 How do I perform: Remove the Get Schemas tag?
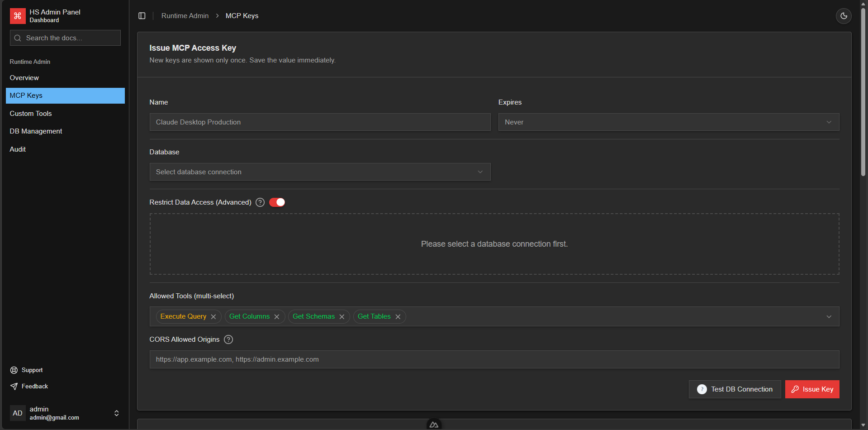pyautogui.click(x=342, y=317)
